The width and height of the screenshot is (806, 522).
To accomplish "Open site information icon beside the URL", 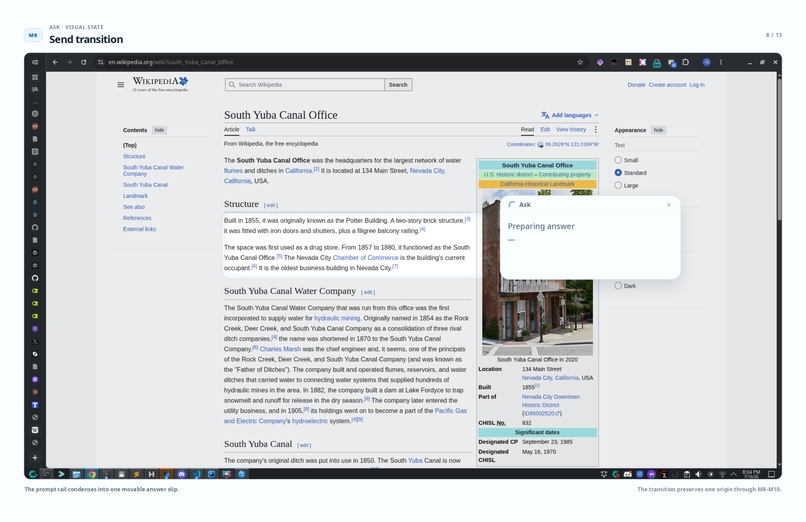I will tap(100, 62).
